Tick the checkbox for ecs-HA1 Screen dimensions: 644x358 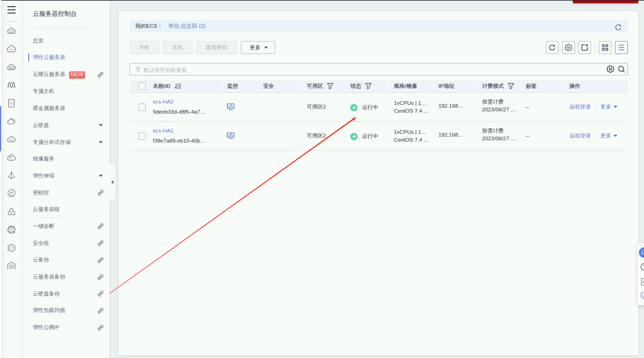pyautogui.click(x=142, y=136)
